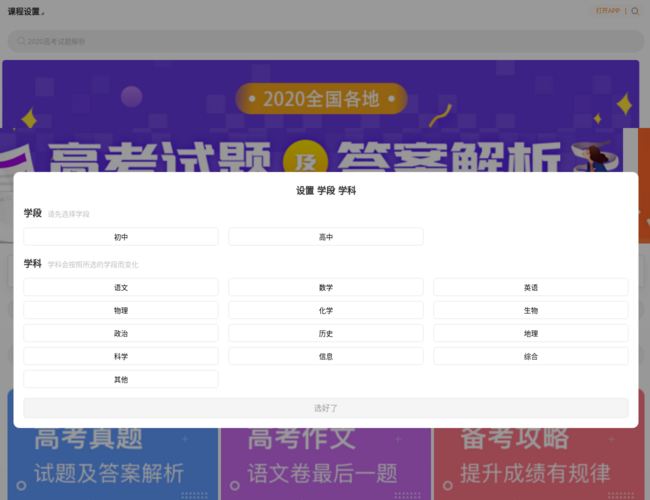This screenshot has width=650, height=500.
Task: Focus the 2020高考试题解析 search field
Action: tap(325, 41)
